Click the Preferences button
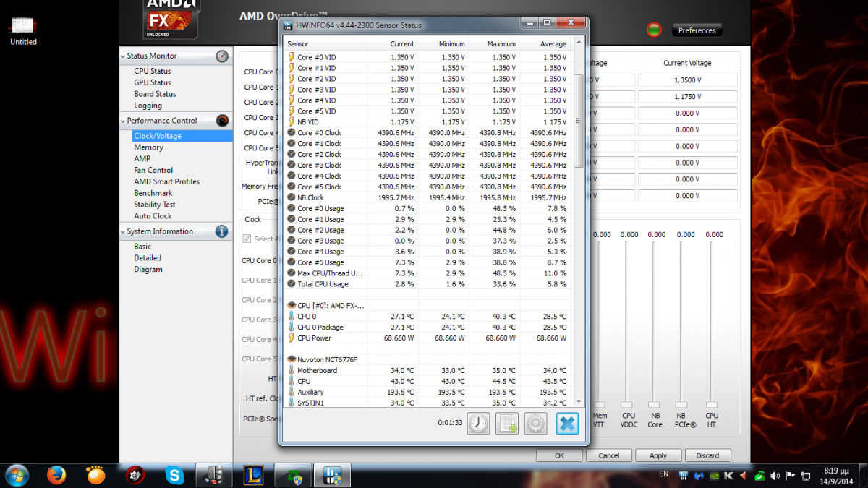Screen dimensions: 868x488 tap(697, 30)
